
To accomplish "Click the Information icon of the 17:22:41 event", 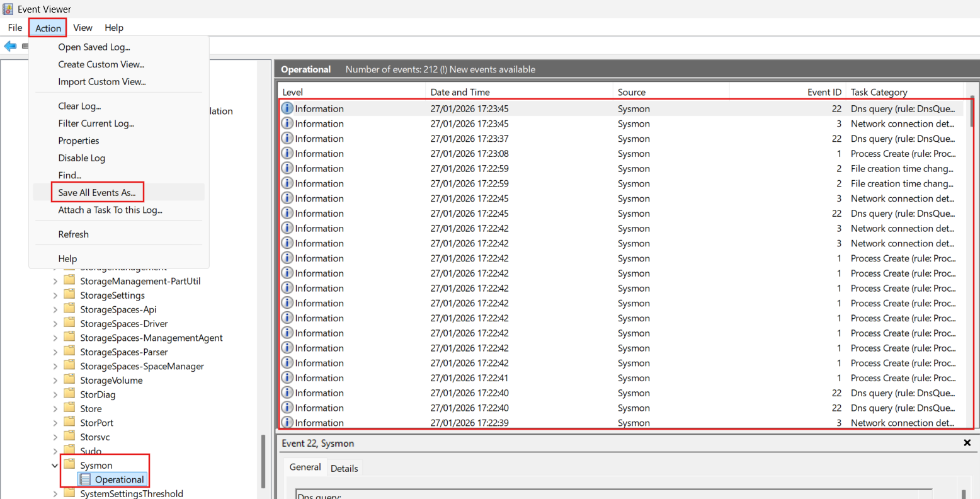I will coord(287,378).
